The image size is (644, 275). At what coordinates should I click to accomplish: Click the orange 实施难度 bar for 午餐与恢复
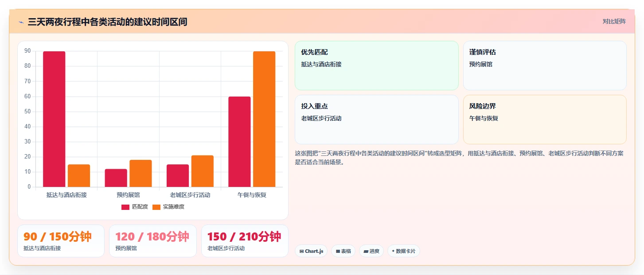click(264, 119)
